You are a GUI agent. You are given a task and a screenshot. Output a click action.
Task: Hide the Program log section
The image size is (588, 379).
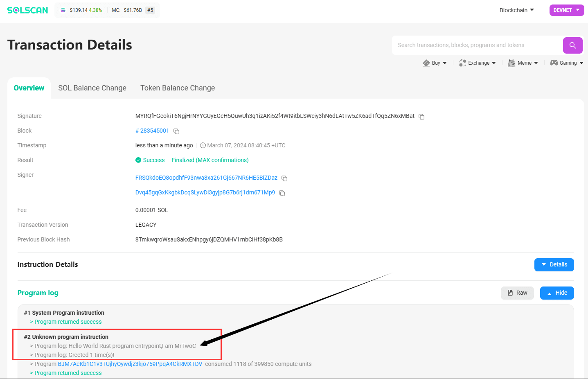(x=556, y=293)
